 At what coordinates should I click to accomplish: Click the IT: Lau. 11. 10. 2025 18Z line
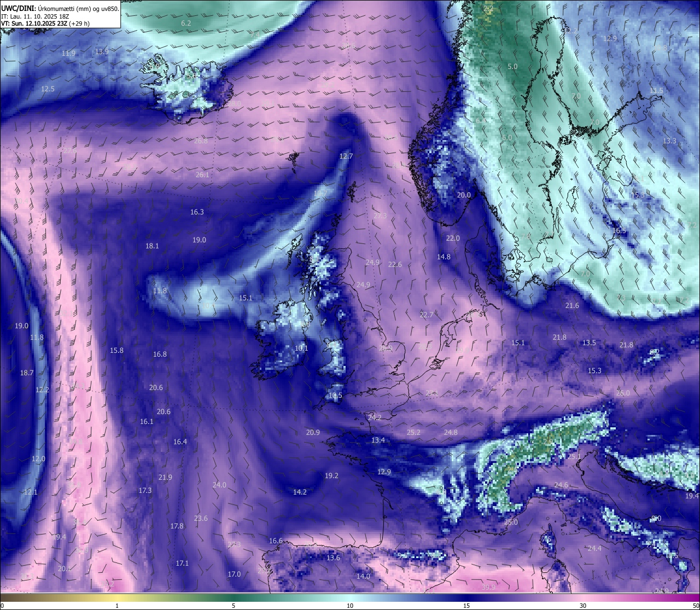tap(35, 16)
